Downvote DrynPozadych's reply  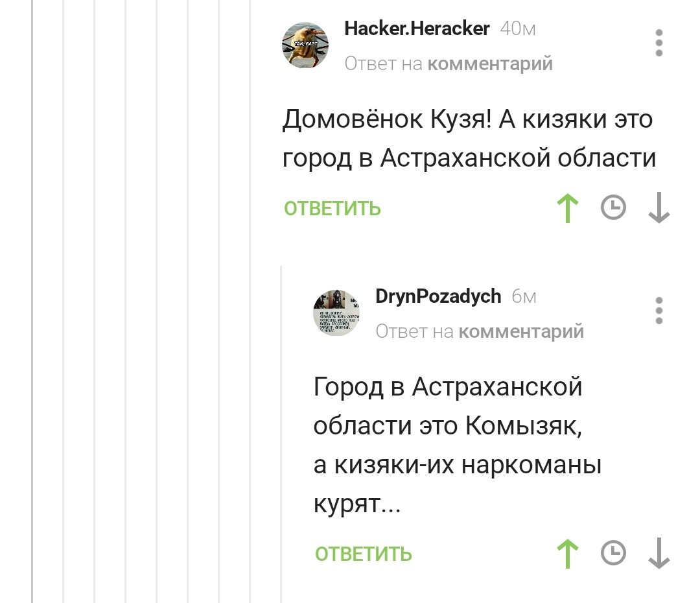click(x=659, y=554)
